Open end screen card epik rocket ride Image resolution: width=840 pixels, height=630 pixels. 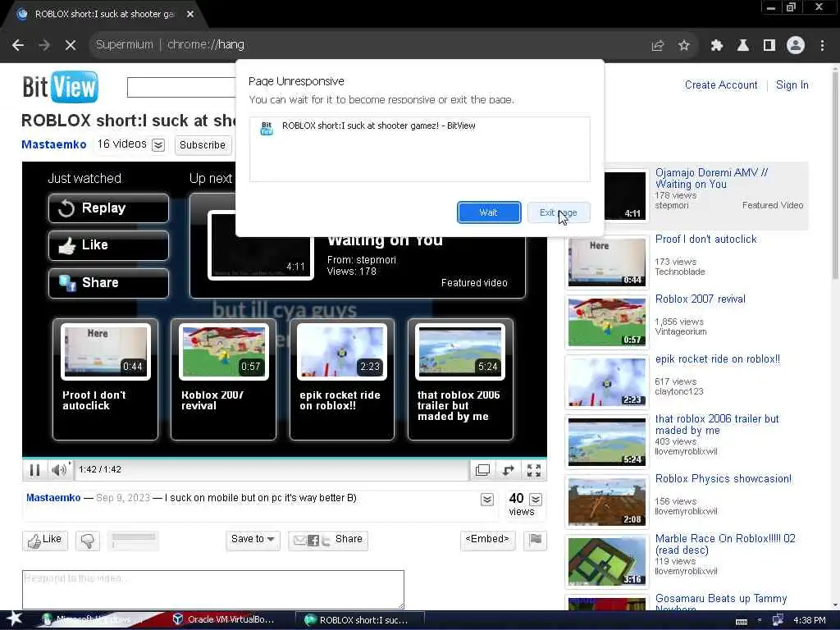tap(342, 379)
